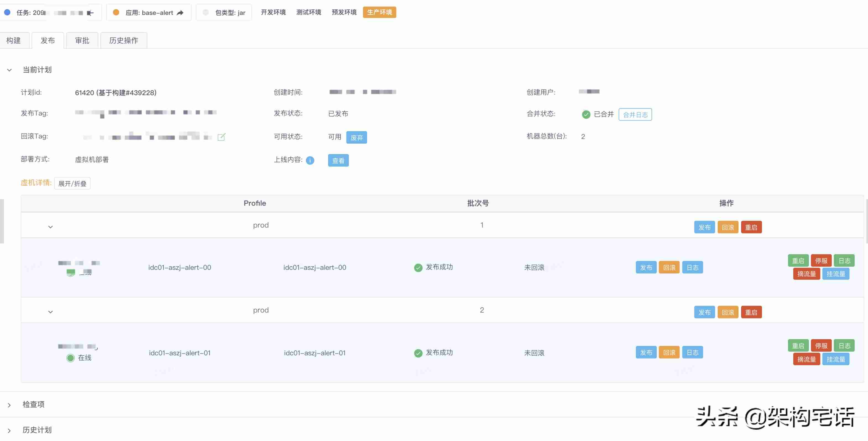The width and height of the screenshot is (868, 441).
Task: Click green 日志 in alert-01 row
Action: (845, 346)
